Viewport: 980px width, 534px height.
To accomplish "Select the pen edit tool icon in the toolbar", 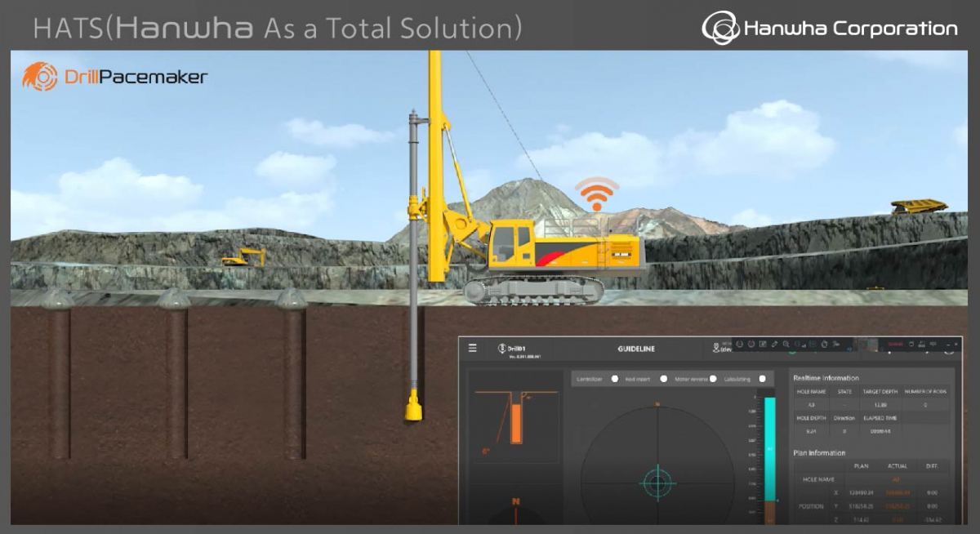I will pyautogui.click(x=774, y=345).
